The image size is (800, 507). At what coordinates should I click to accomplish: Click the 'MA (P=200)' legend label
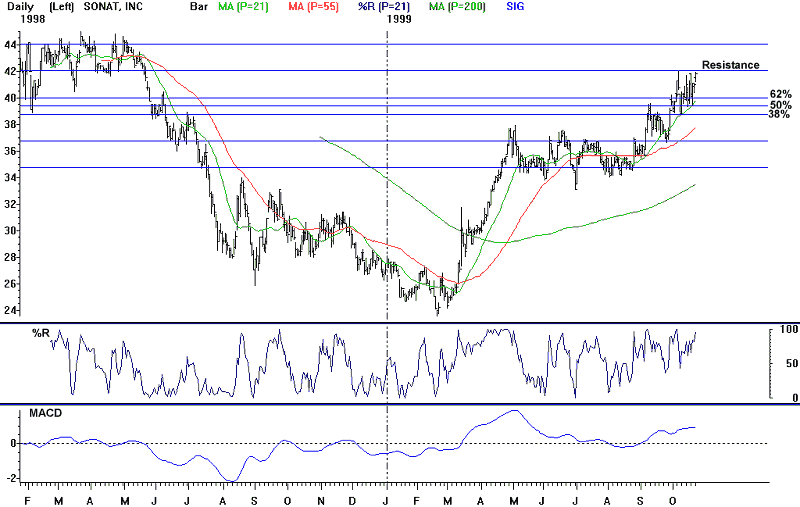click(457, 7)
